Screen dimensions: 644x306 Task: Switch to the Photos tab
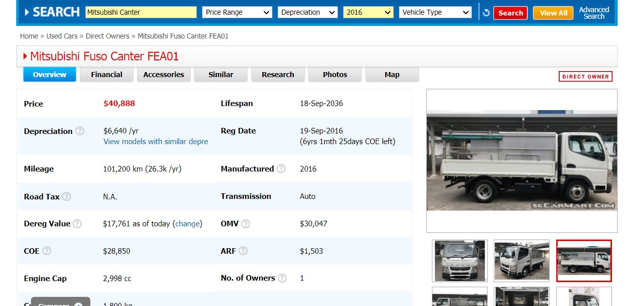(335, 75)
